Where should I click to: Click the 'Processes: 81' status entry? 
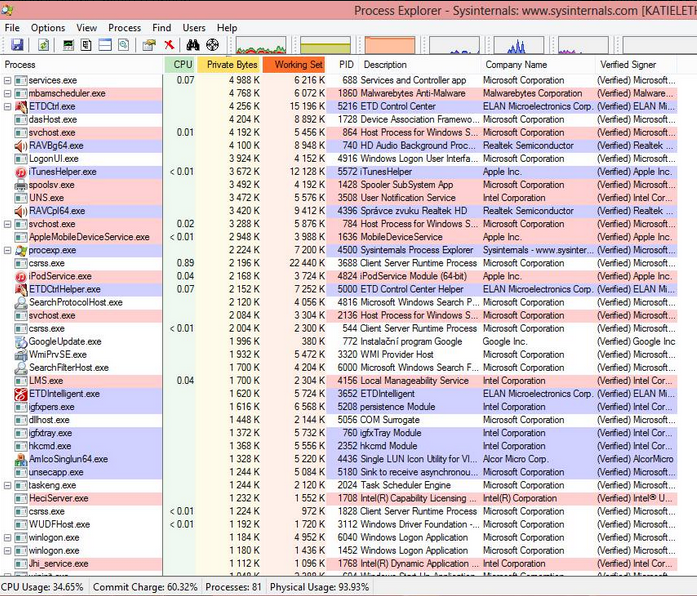[233, 587]
